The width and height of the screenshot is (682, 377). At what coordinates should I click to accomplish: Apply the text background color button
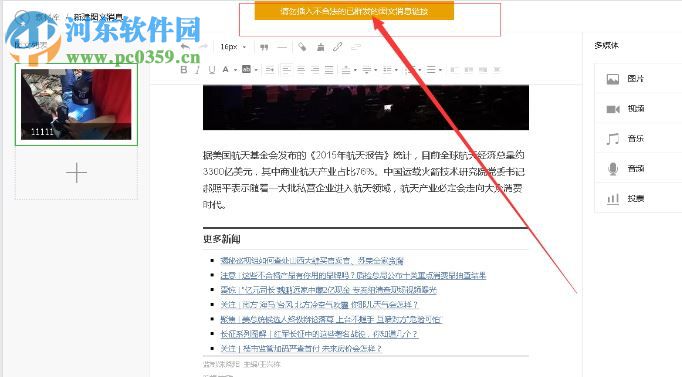click(x=246, y=69)
